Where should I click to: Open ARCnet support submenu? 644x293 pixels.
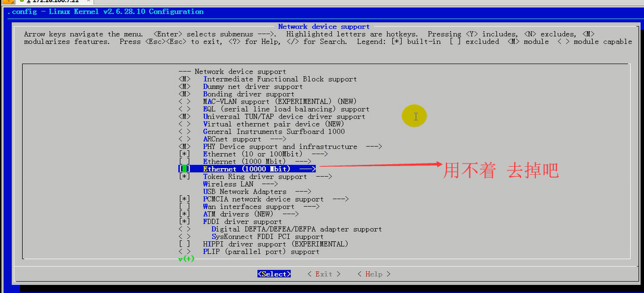click(x=245, y=139)
